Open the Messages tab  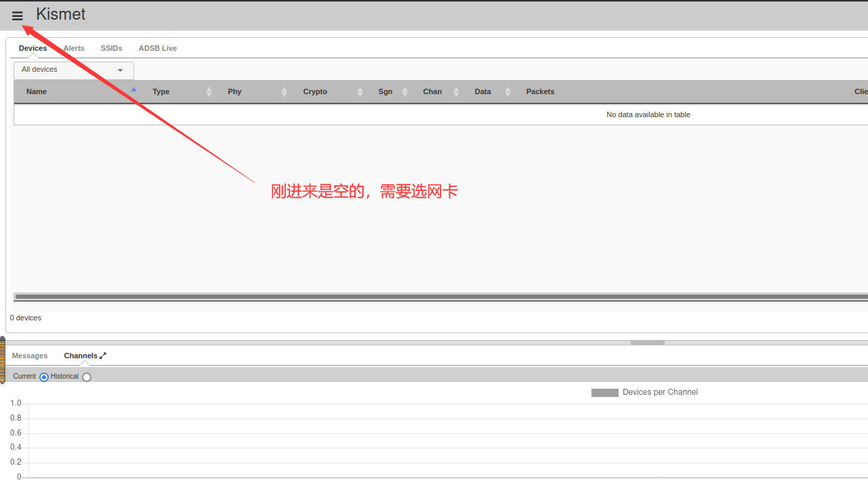click(x=30, y=356)
